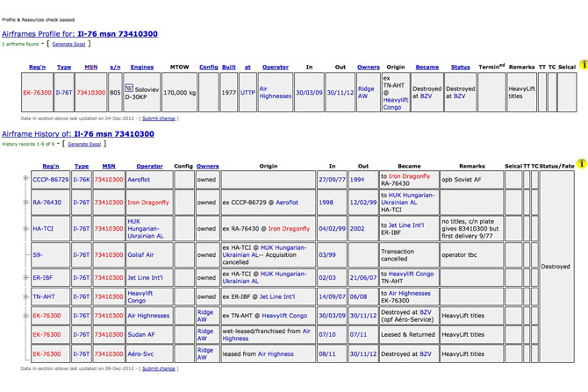
Task: Click 'operator tbc' remark cell
Action: [x=471, y=255]
